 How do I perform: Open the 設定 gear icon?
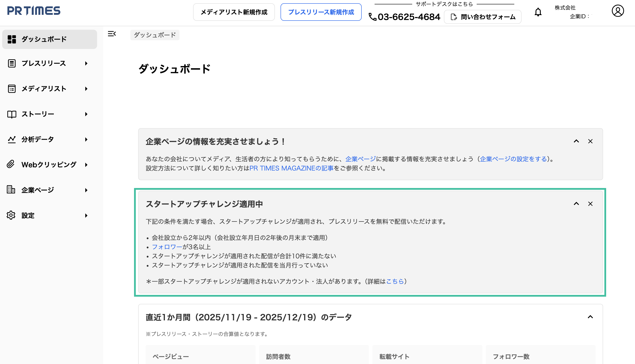click(x=11, y=215)
